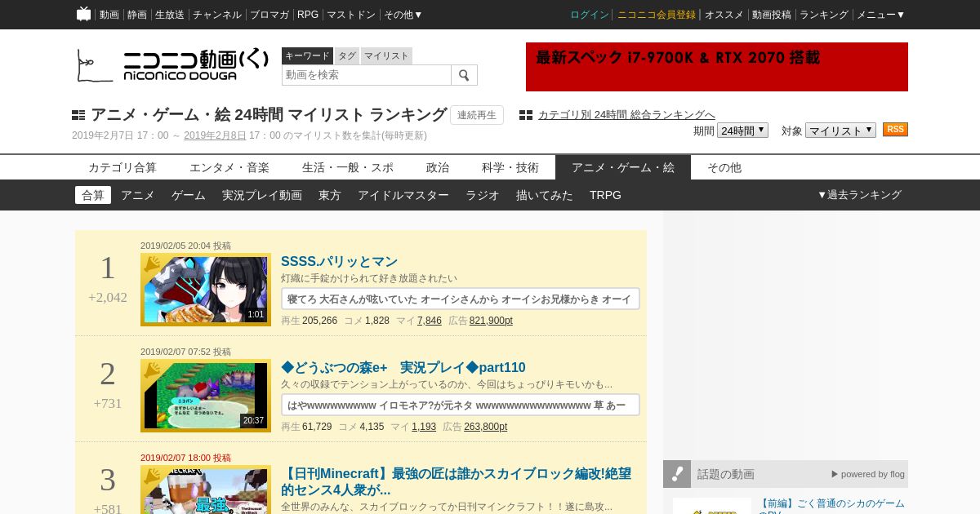Open the 生活・一般・スポ category tab
Screen dimensions: 980x514
point(348,167)
